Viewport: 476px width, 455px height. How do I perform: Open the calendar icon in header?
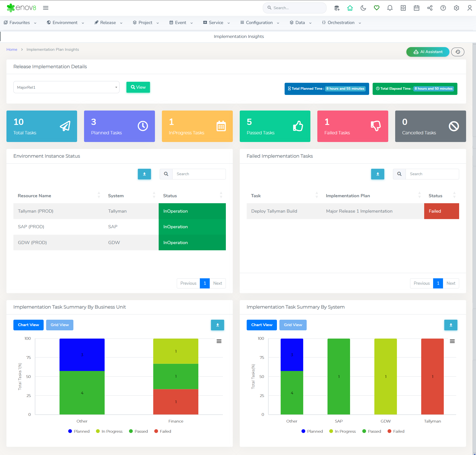(416, 8)
